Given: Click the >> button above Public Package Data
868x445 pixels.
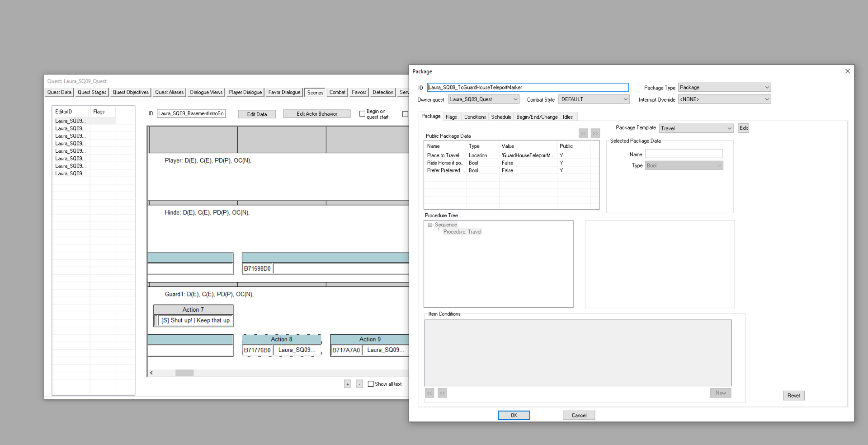Looking at the screenshot, I should click(595, 133).
